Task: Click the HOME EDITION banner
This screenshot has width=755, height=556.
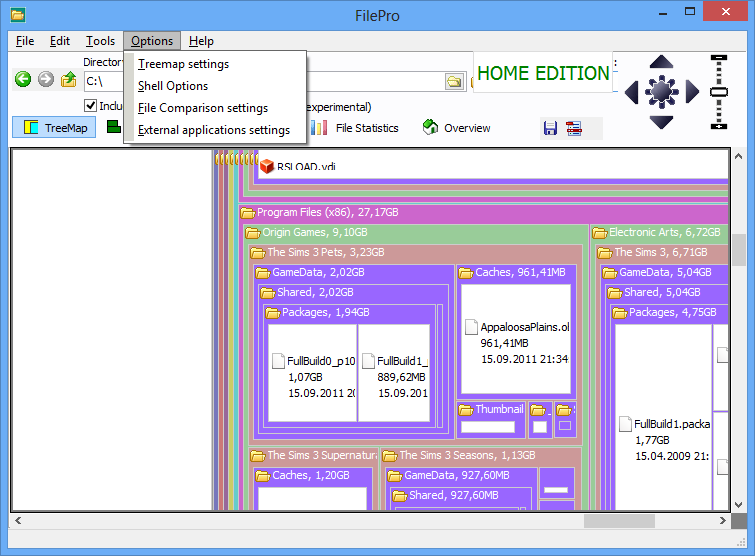Action: [543, 73]
